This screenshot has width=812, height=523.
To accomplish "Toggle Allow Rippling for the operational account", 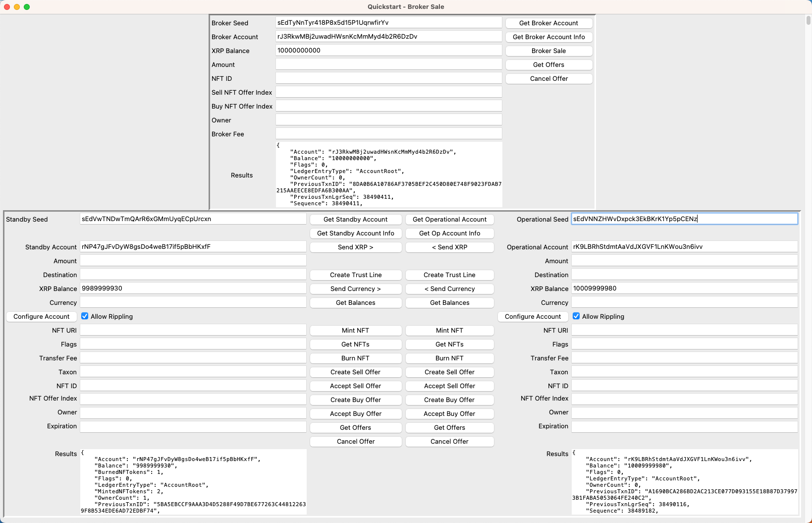I will pos(576,316).
